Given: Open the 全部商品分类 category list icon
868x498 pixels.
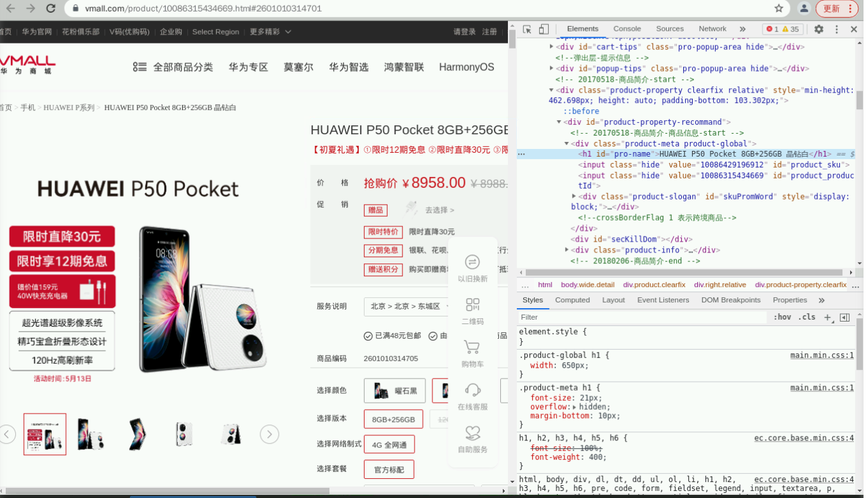Looking at the screenshot, I should 139,67.
